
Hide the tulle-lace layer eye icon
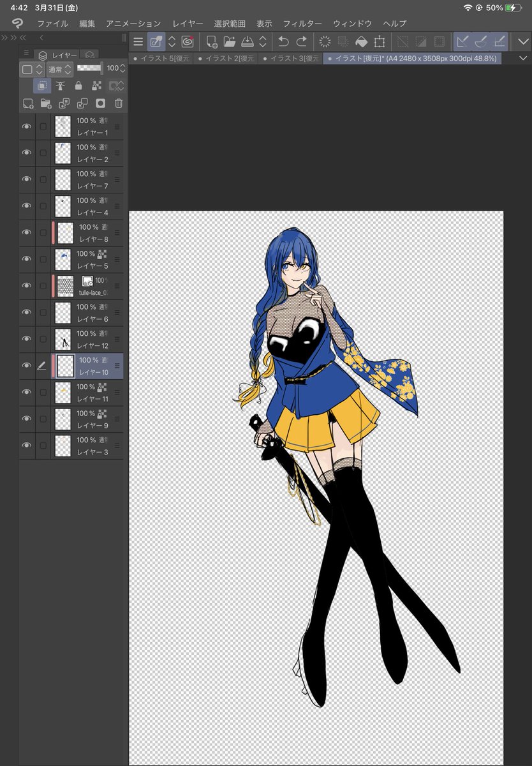27,286
